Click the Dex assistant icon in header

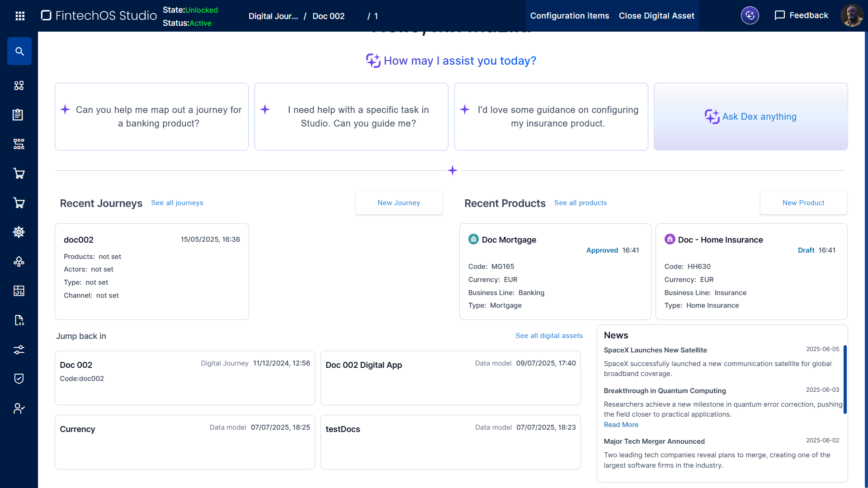[750, 15]
